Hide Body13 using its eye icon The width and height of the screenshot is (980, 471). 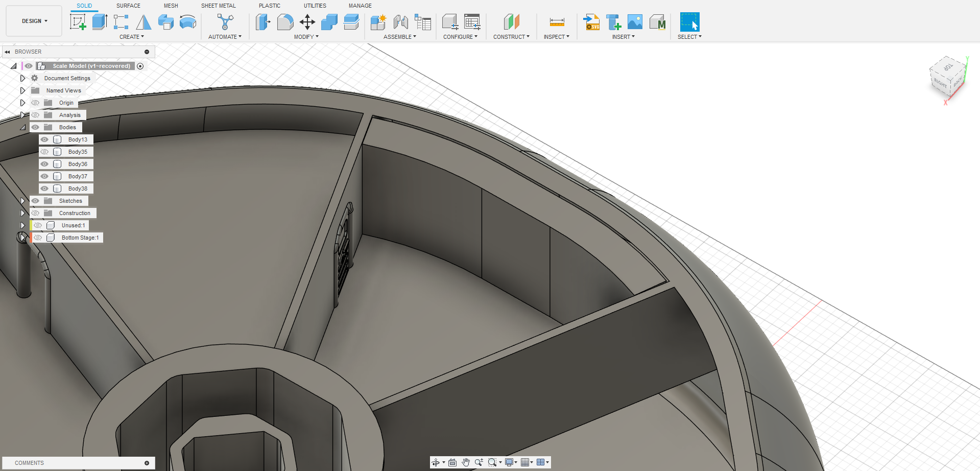(x=44, y=139)
